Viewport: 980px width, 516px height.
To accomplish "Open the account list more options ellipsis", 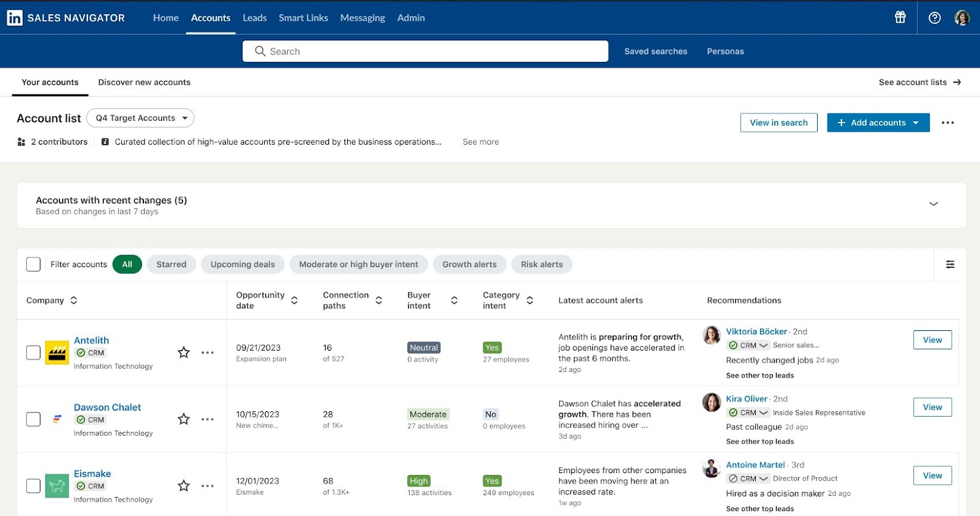I will (948, 123).
